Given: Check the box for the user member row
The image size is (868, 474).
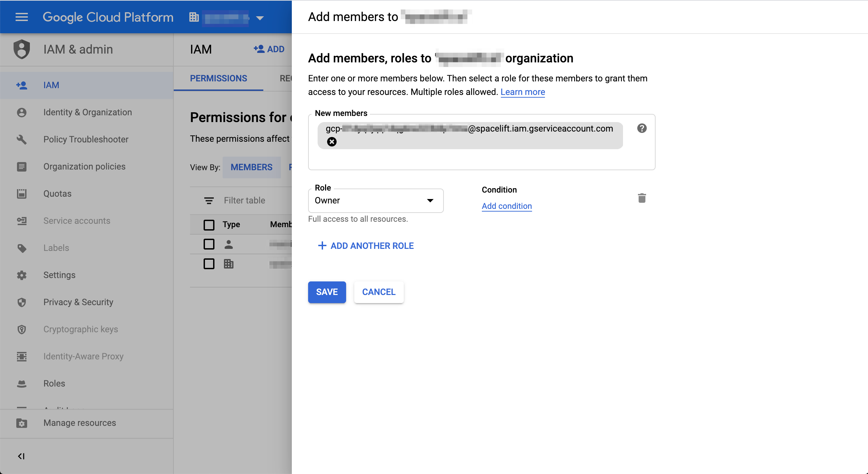Looking at the screenshot, I should [x=209, y=244].
